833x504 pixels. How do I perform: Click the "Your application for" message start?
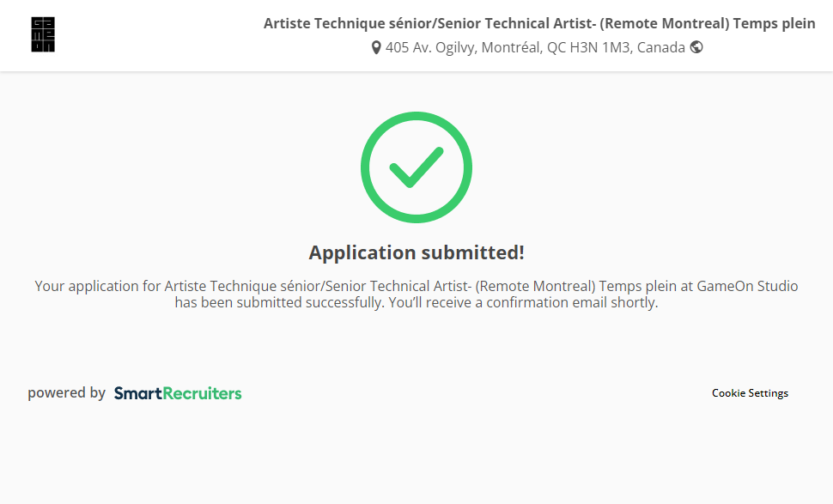(98, 286)
